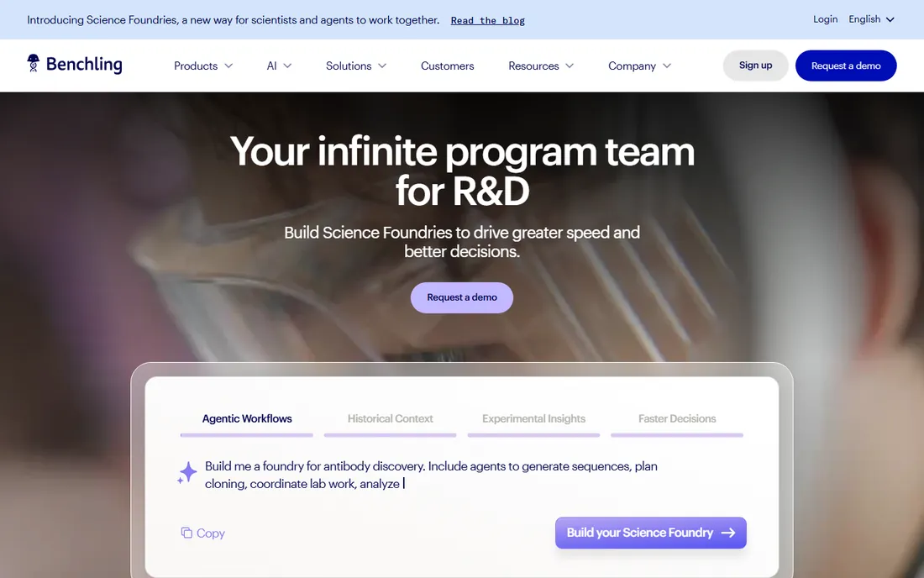
Task: Expand the Resources menu chevron
Action: coord(570,66)
